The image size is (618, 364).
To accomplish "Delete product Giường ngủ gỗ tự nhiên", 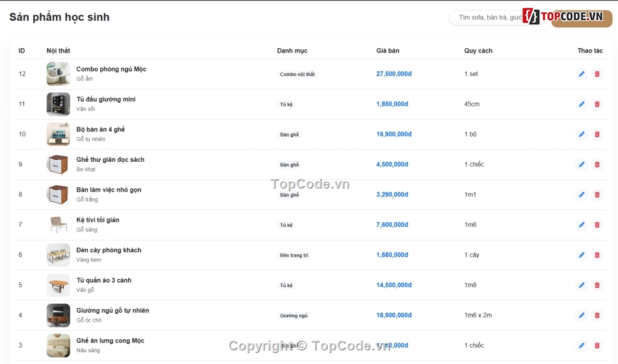I will (597, 315).
